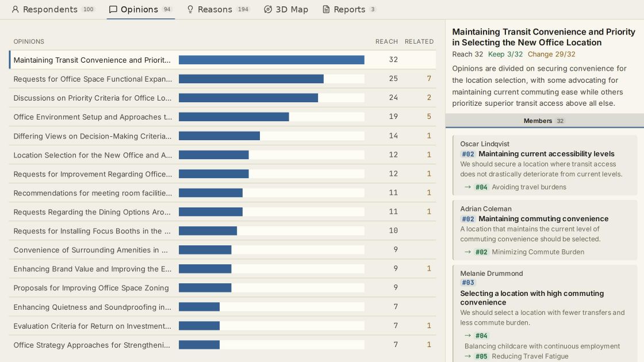644x362 pixels.
Task: Select Proposals for Improving Office Space Zoning
Action: click(x=223, y=288)
